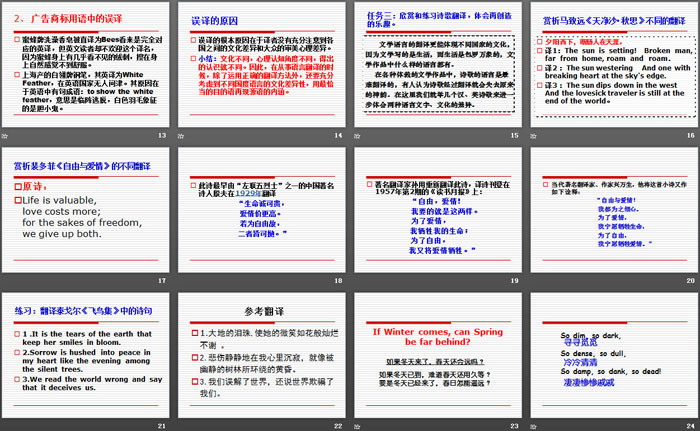Select the 任务三 poetry translation slide
Screen dimensions: 700x431
[x=438, y=65]
